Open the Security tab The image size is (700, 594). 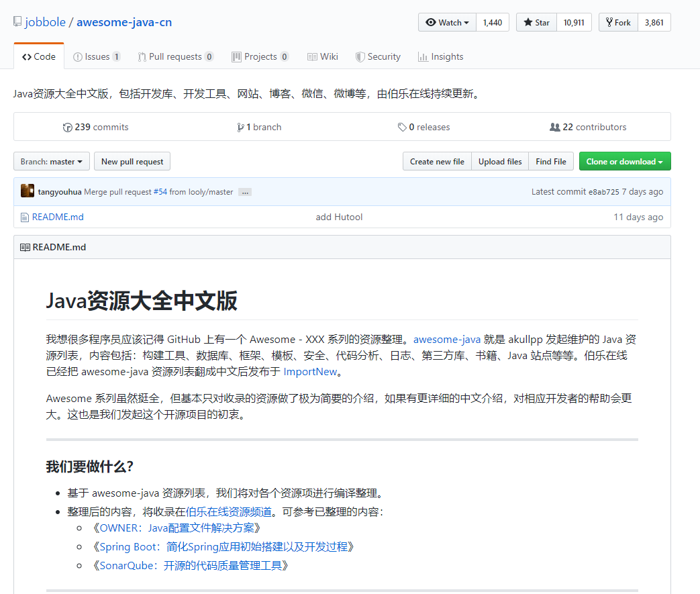tap(378, 57)
